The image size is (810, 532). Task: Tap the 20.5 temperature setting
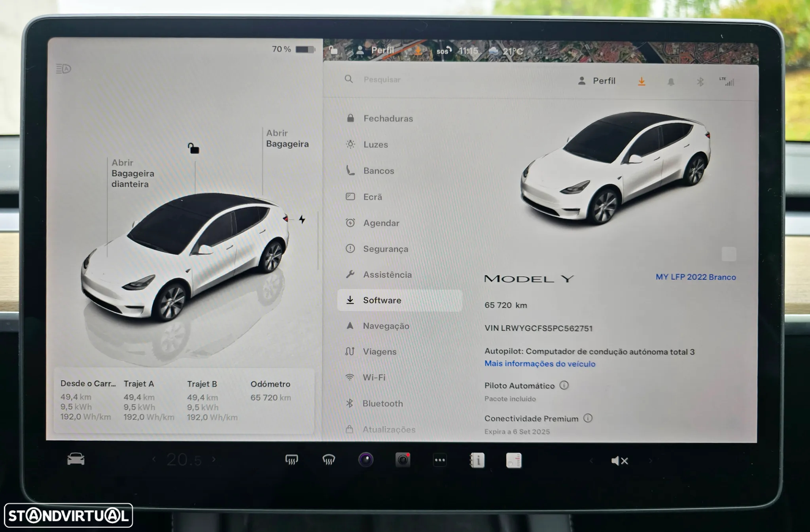(184, 460)
